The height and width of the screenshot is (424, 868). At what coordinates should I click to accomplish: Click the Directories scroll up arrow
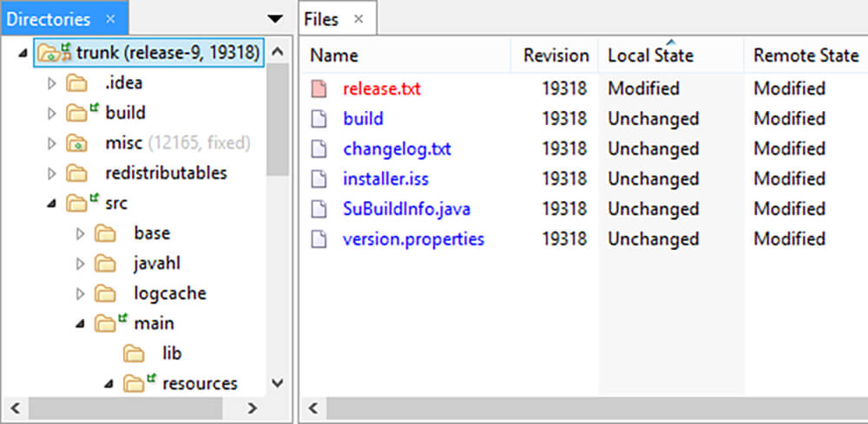[278, 52]
